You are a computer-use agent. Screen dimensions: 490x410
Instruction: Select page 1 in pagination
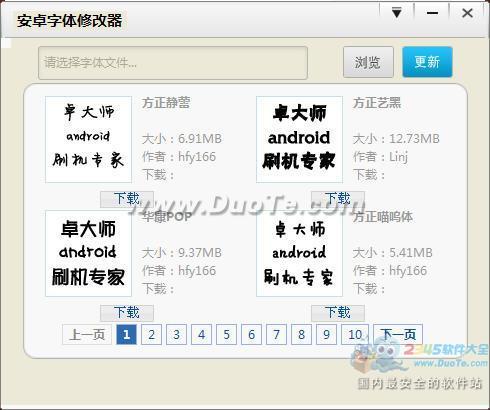click(x=126, y=334)
